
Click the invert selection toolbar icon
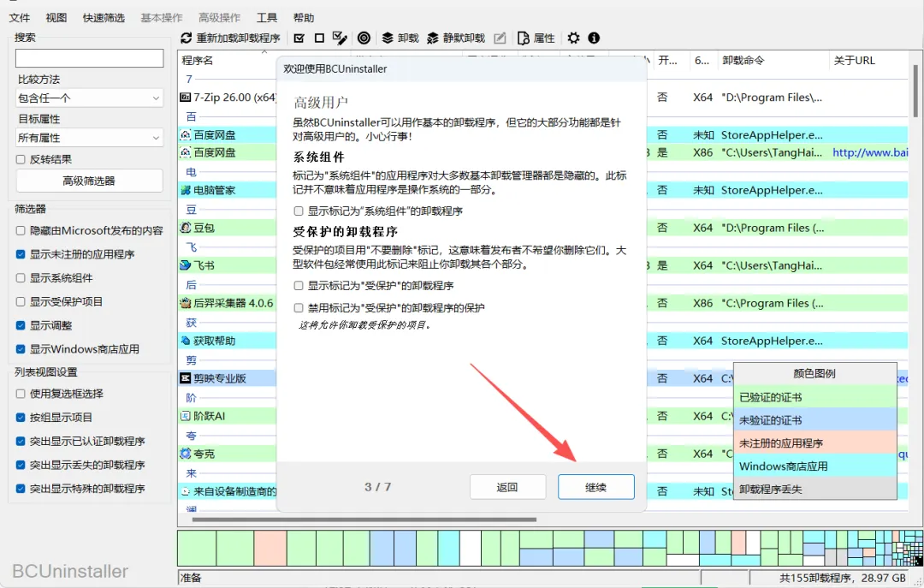click(340, 38)
